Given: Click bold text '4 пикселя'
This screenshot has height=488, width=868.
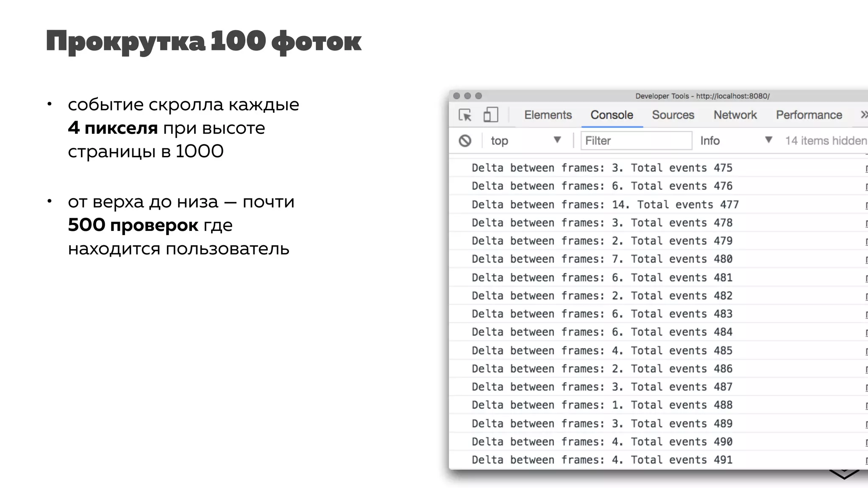Looking at the screenshot, I should click(x=113, y=128).
